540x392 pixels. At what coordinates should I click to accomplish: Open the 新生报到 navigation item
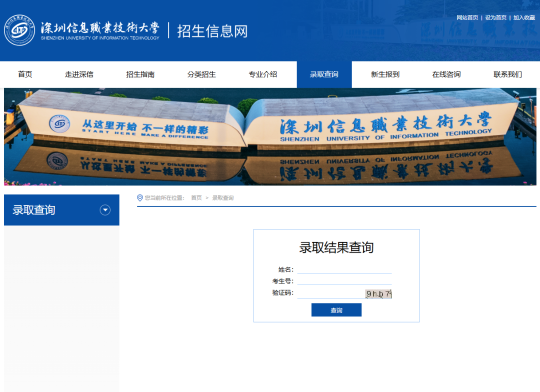pyautogui.click(x=385, y=74)
